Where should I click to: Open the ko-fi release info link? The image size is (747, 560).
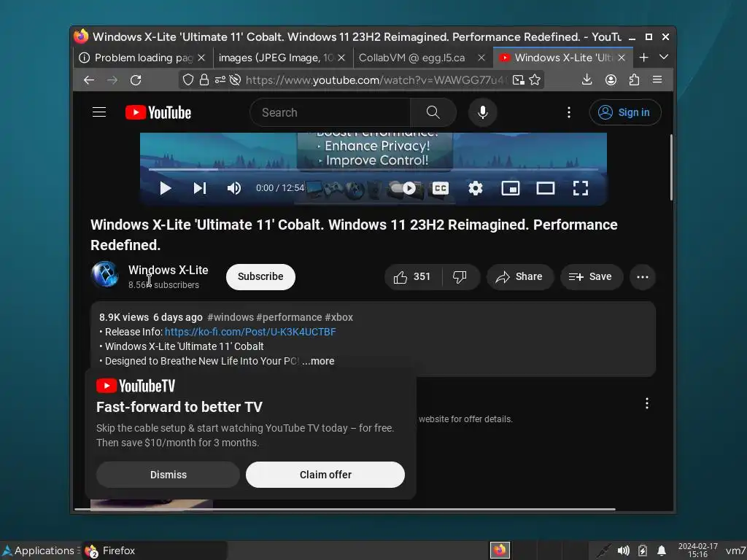pos(250,332)
